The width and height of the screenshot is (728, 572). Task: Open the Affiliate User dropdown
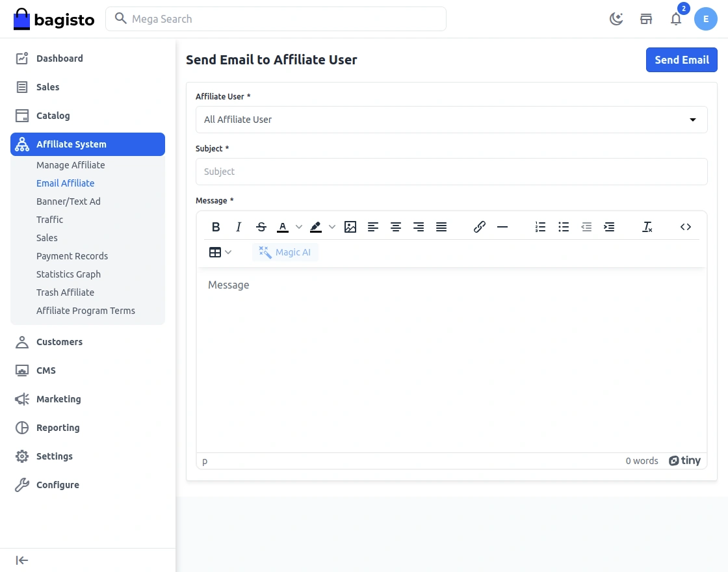click(x=452, y=120)
